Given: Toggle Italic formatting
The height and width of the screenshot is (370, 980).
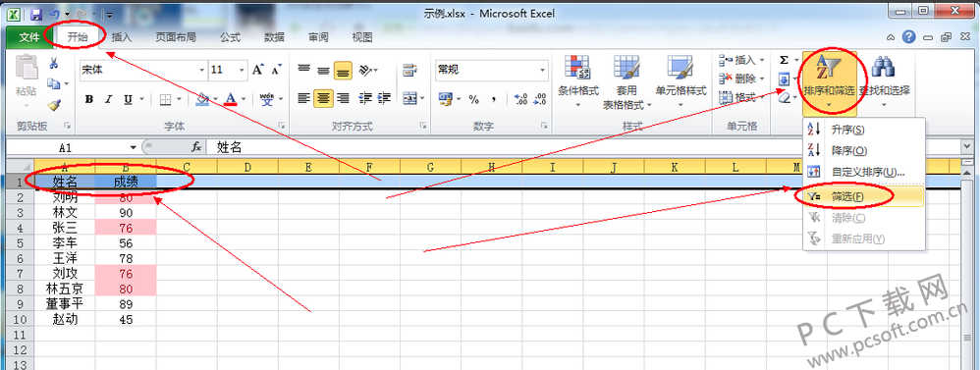Looking at the screenshot, I should 109,99.
